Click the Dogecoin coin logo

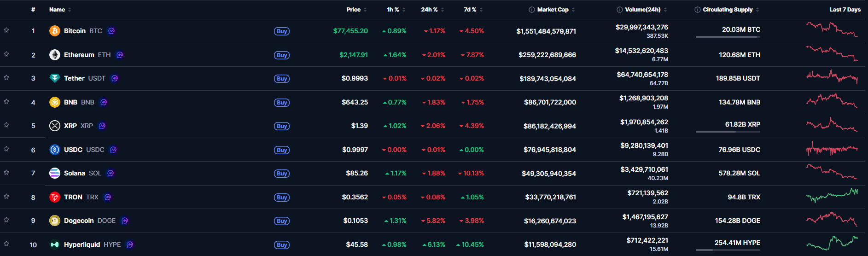[x=55, y=221]
